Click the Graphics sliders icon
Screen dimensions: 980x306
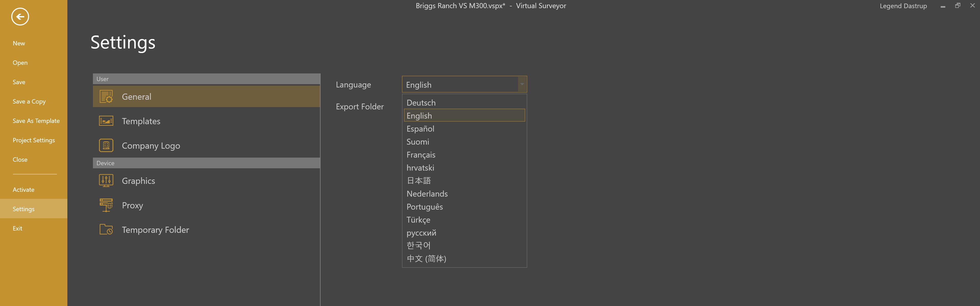click(106, 181)
